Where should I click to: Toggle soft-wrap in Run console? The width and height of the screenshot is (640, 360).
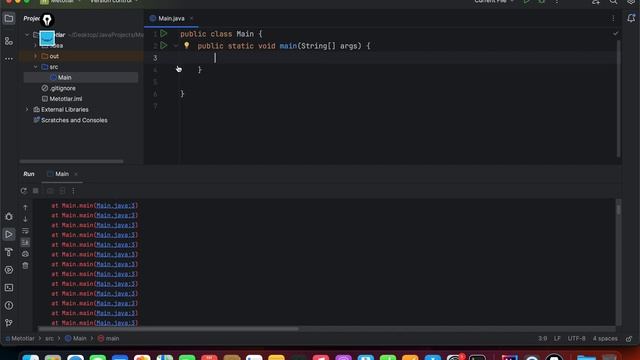pyautogui.click(x=25, y=231)
